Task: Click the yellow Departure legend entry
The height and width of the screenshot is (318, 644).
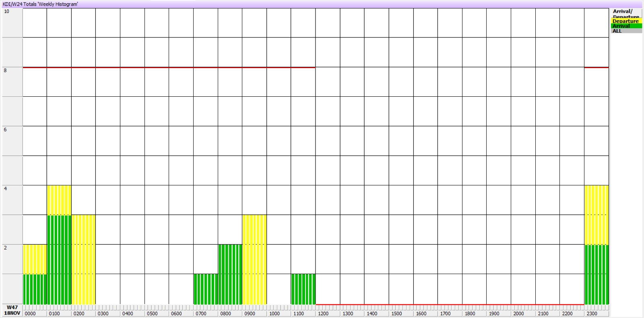Action: [626, 21]
